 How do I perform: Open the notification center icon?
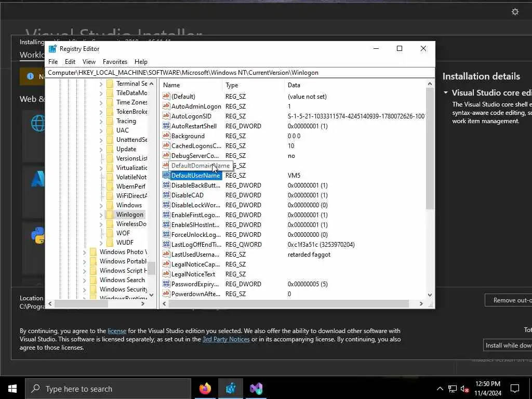coord(515,389)
